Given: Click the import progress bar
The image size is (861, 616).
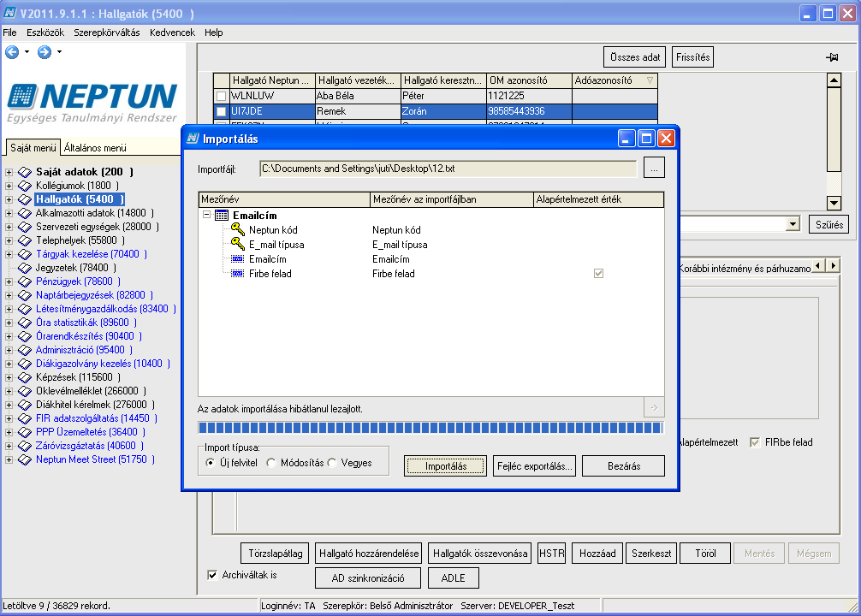Looking at the screenshot, I should coord(430,428).
